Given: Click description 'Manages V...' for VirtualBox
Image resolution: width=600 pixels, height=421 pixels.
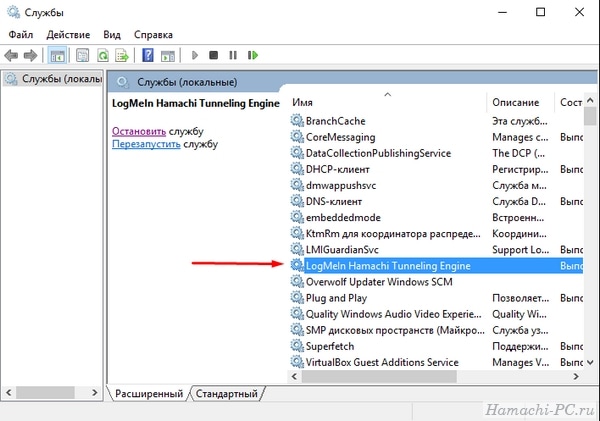Looking at the screenshot, I should tap(520, 362).
